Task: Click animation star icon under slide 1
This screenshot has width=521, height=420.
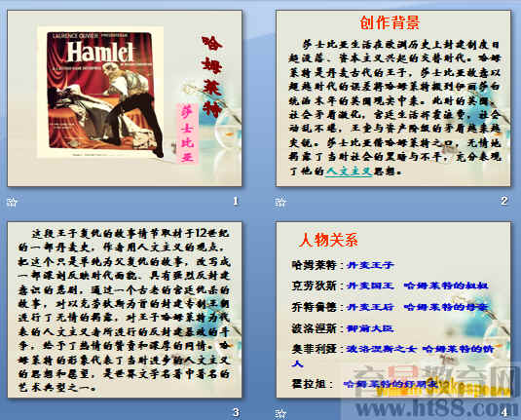Action: 12,202
